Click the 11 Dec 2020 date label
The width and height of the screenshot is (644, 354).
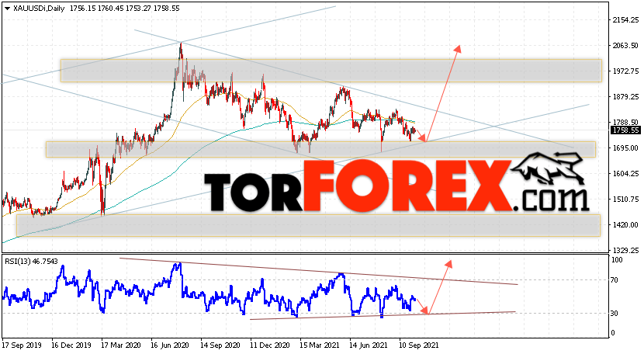point(270,345)
